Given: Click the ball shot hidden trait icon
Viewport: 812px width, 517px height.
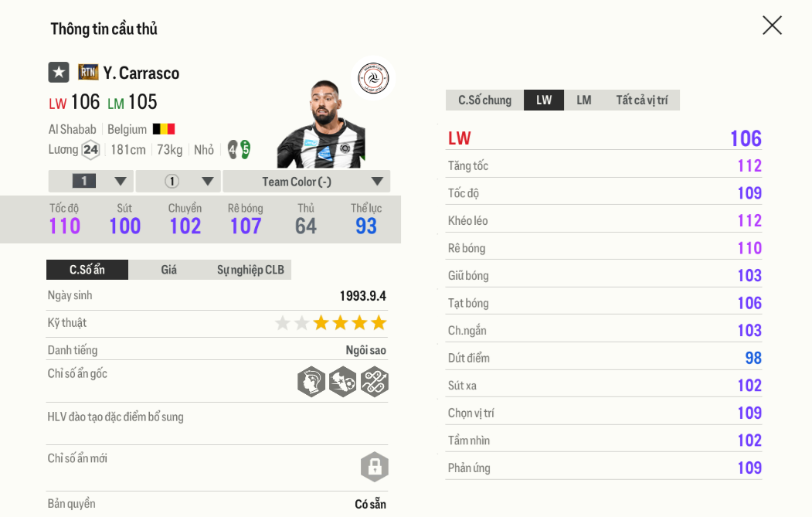Looking at the screenshot, I should click(343, 382).
